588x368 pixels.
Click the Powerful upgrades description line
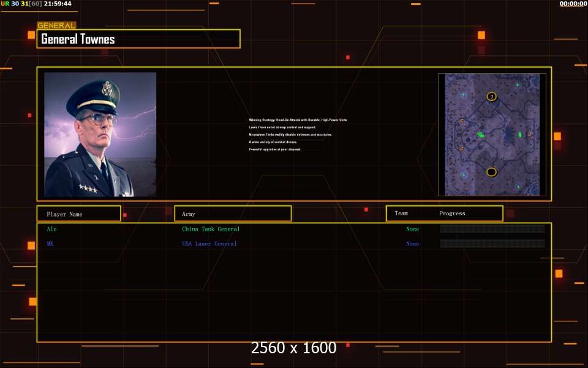tap(275, 150)
